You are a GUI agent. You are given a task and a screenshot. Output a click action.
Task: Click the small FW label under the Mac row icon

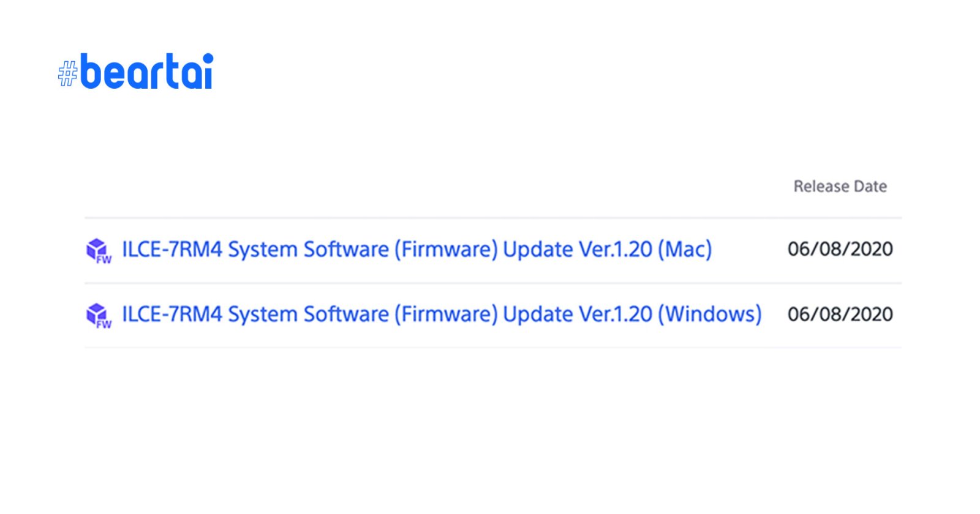pyautogui.click(x=104, y=259)
